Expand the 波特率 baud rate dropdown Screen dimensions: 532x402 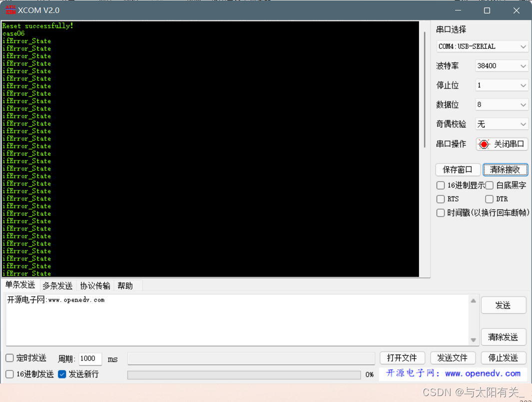[502, 66]
